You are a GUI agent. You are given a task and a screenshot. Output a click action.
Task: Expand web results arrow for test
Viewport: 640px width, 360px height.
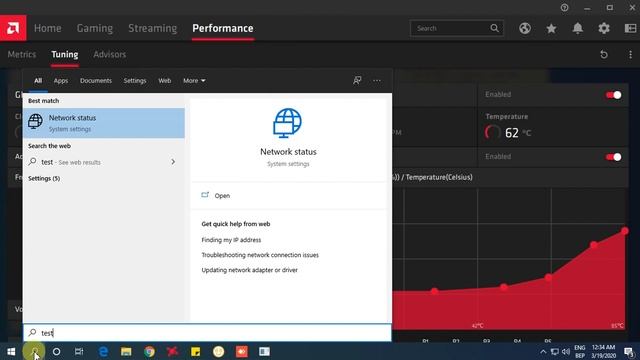pyautogui.click(x=173, y=162)
